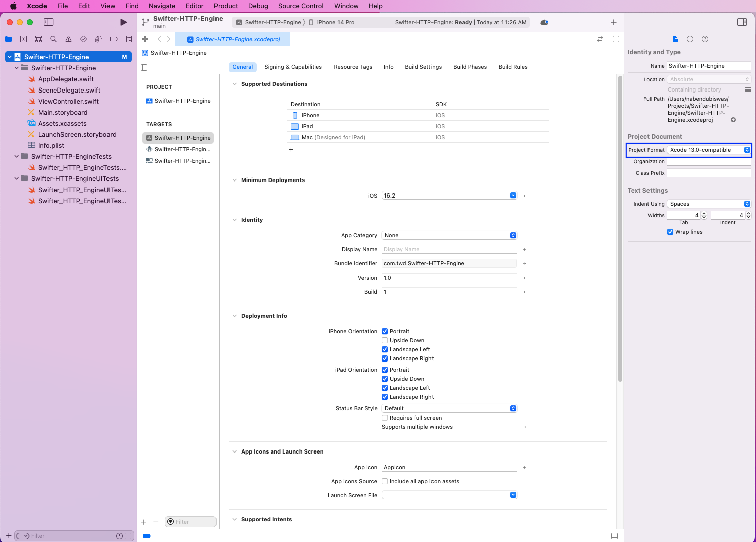Go back with the left arrow
This screenshot has width=756, height=542.
coord(159,39)
